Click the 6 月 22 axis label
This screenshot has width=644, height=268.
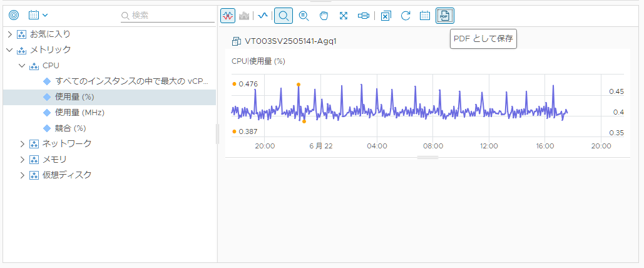(321, 145)
